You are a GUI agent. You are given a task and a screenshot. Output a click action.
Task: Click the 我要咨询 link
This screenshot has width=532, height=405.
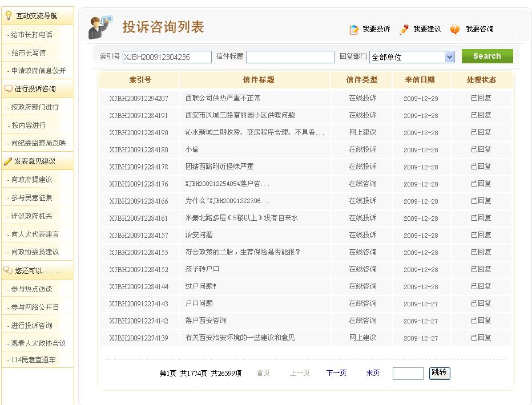click(x=479, y=29)
